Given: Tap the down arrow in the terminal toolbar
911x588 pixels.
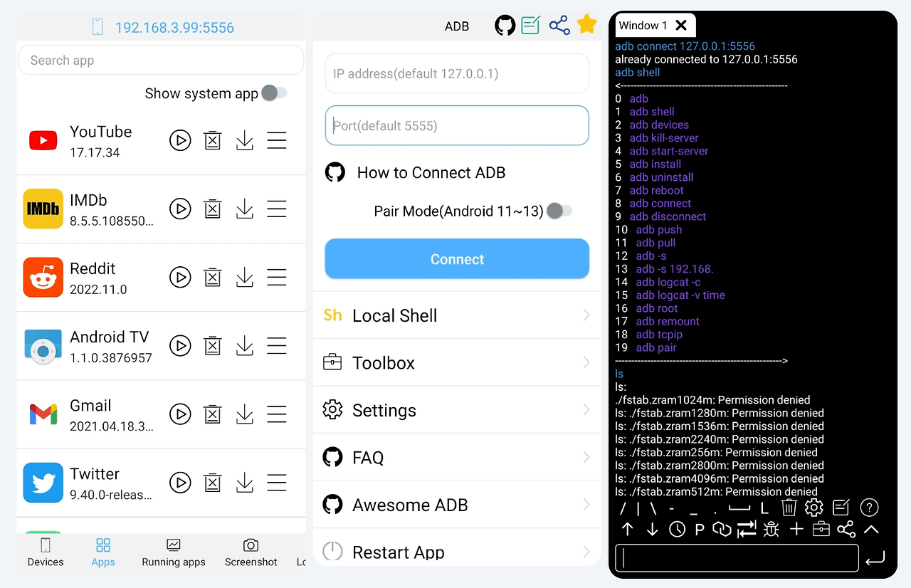Looking at the screenshot, I should point(652,529).
